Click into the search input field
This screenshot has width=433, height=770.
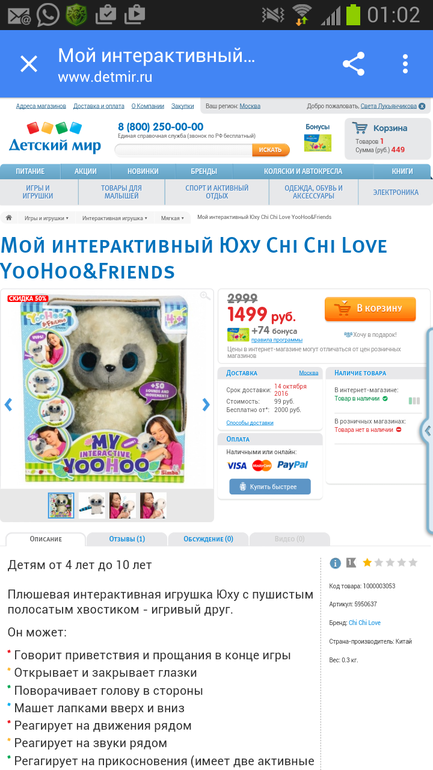coord(184,150)
